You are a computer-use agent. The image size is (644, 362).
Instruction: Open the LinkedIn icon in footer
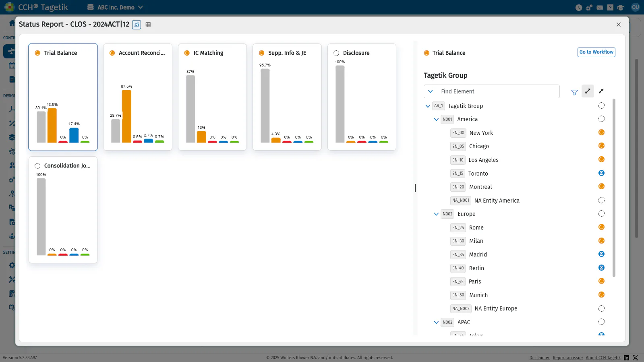tap(626, 358)
